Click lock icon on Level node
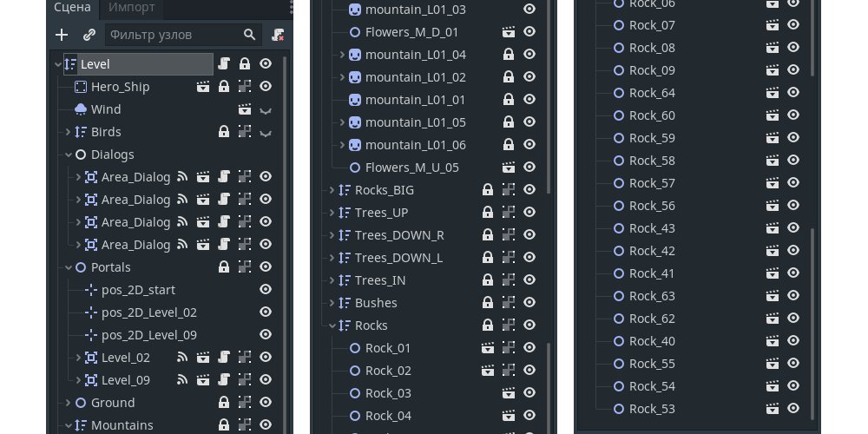This screenshot has width=868, height=434. click(x=244, y=63)
